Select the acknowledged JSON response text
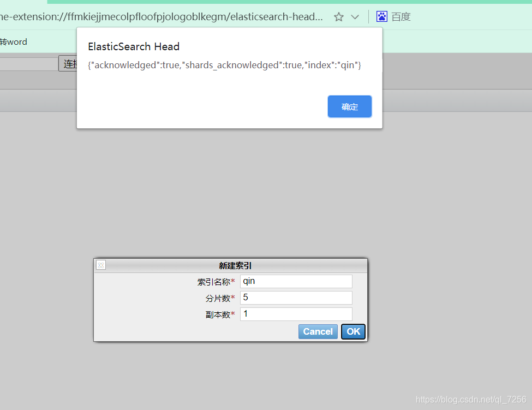This screenshot has width=532, height=410. coord(224,65)
